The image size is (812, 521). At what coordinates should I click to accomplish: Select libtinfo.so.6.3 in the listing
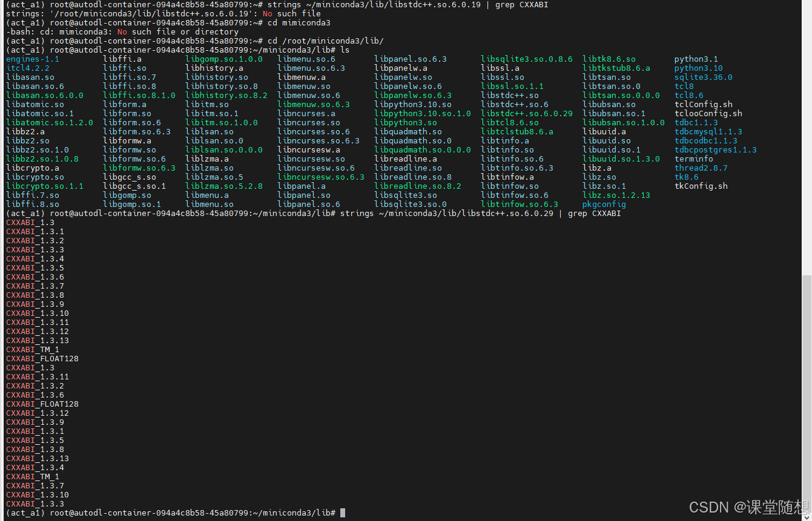pyautogui.click(x=517, y=168)
